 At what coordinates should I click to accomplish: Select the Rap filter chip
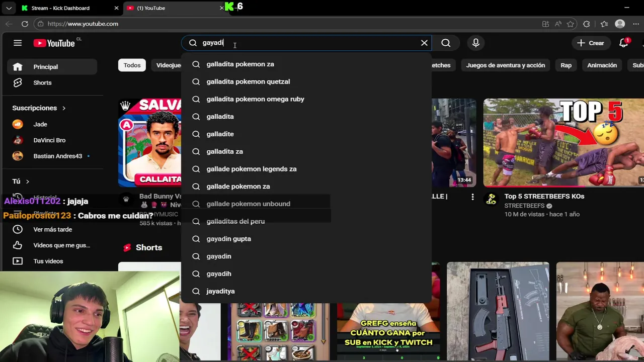coord(566,65)
